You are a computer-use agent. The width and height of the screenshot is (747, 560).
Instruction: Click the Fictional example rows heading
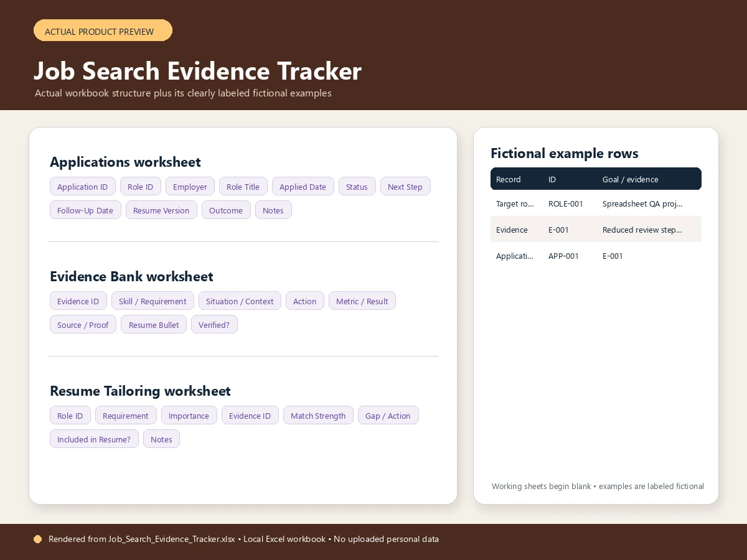coord(565,154)
